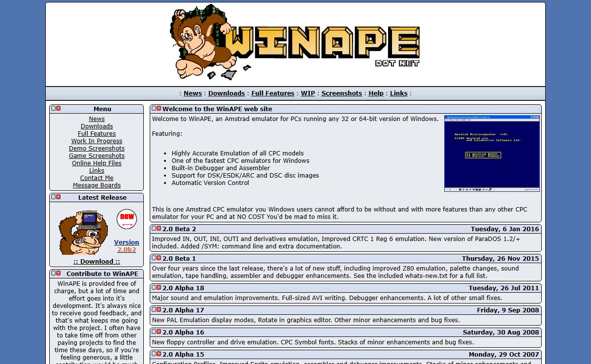Open Full Features in the top navigation bar

point(273,93)
